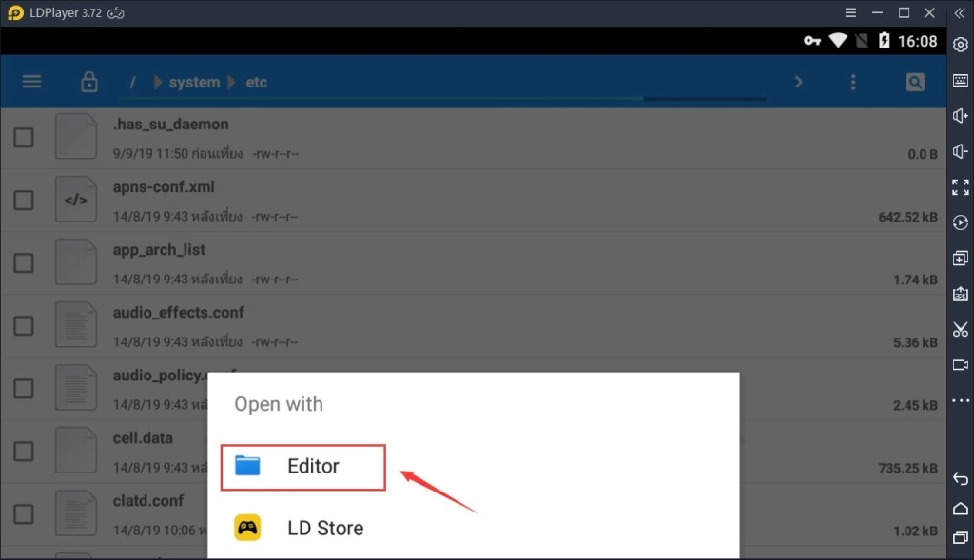Go to Android home screen

click(x=961, y=509)
